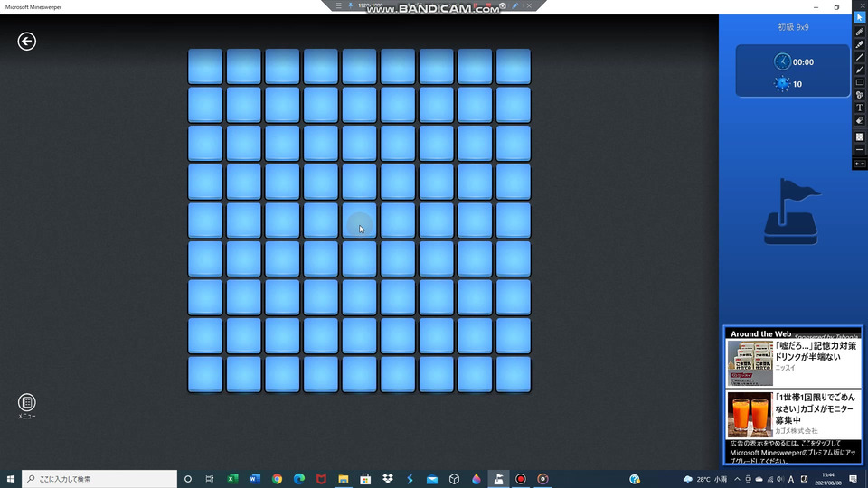Screen dimensions: 868x488
Task: Open Microsoft Edge from taskbar
Action: click(x=299, y=479)
